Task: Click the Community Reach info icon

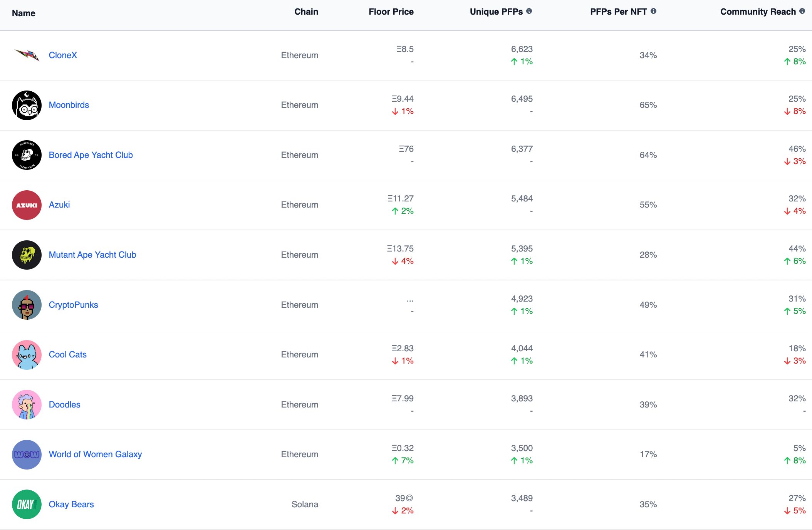Action: coord(802,11)
